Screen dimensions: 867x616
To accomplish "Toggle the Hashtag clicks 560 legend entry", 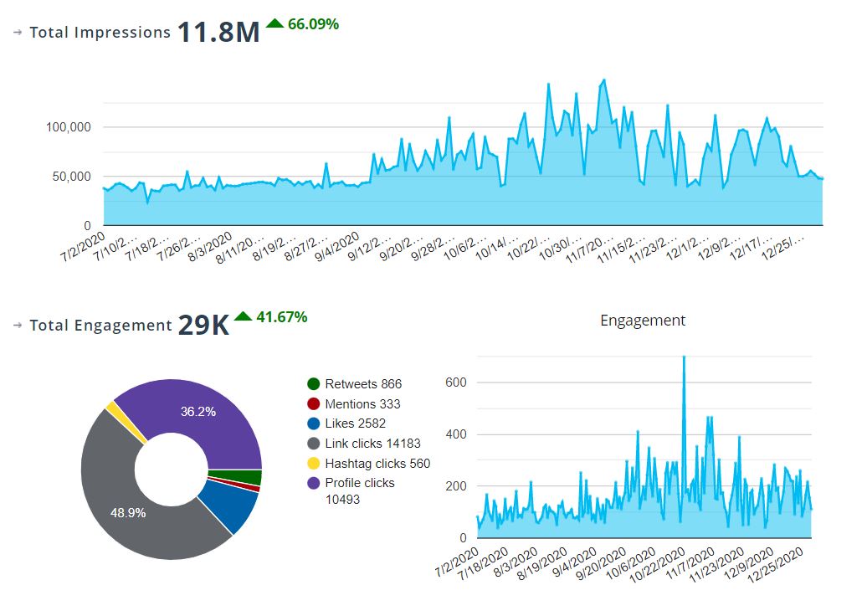I will [x=377, y=463].
